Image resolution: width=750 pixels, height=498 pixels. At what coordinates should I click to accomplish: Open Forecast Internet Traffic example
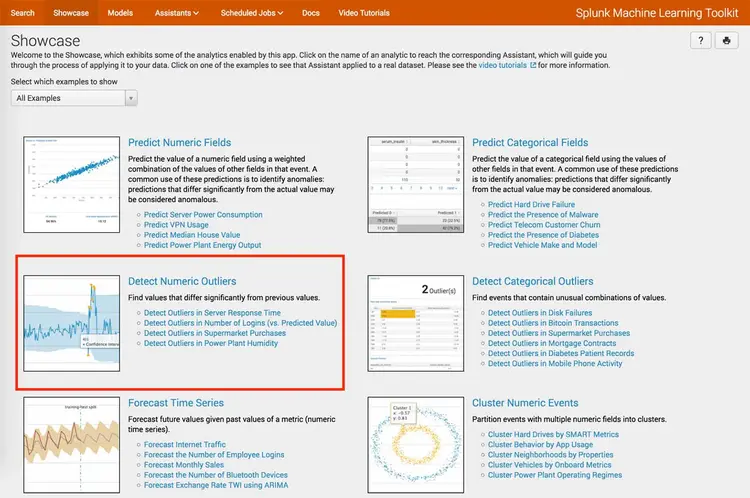pos(185,444)
